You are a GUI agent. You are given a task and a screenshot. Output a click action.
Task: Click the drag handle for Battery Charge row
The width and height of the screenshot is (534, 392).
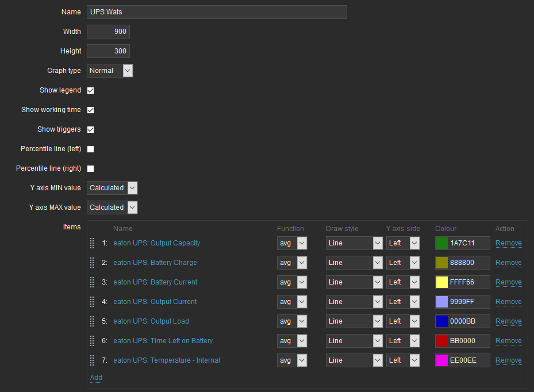coord(92,263)
